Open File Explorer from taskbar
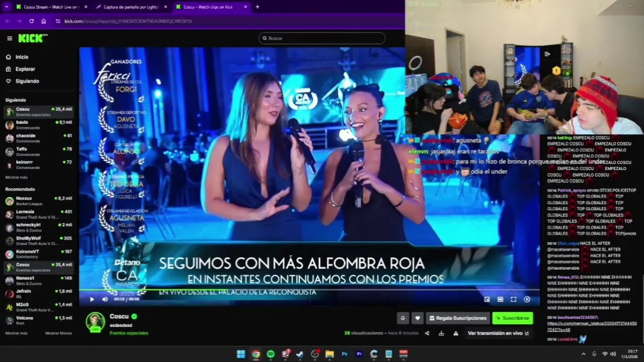This screenshot has width=644, height=362. pos(330,354)
